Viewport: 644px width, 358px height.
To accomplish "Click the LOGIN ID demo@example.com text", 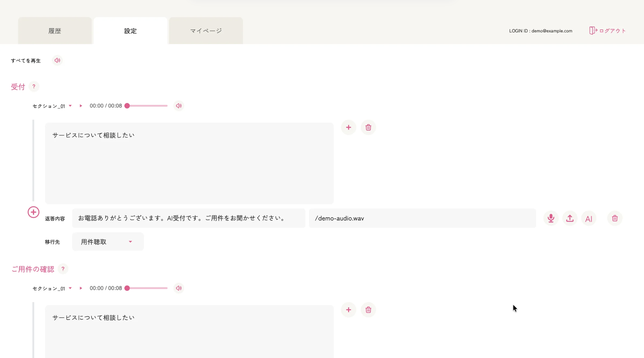I will coord(541,31).
